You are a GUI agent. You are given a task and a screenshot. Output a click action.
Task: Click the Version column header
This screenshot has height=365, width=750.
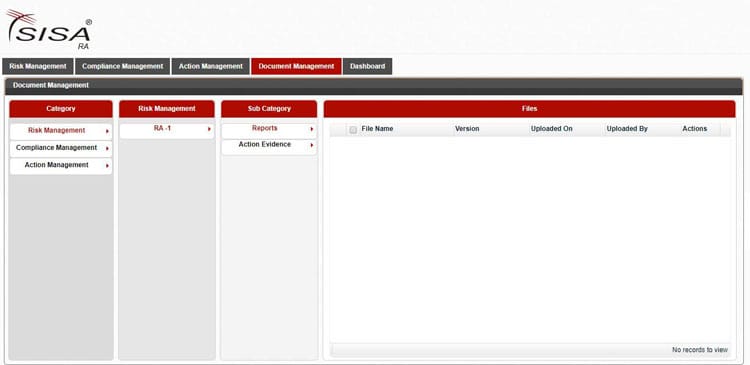pos(467,129)
